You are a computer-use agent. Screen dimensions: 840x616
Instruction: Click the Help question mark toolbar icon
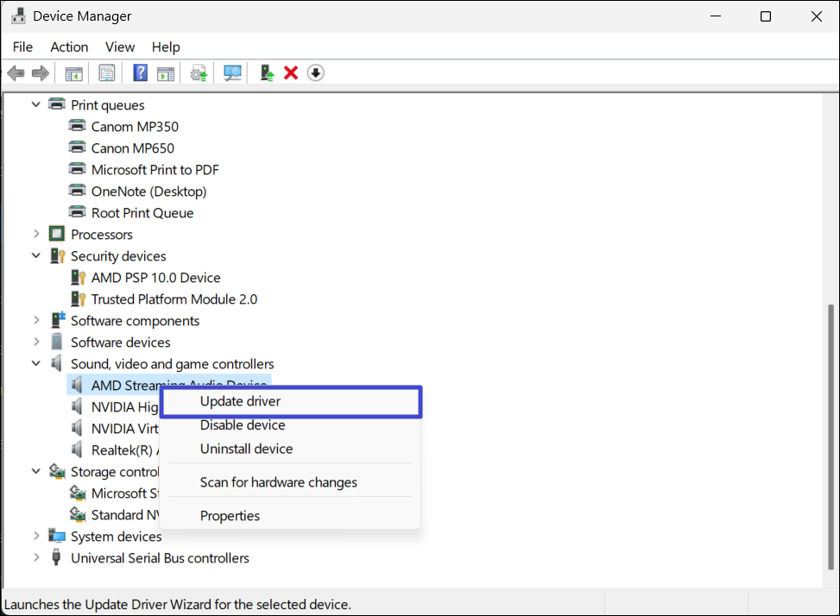[x=140, y=73]
